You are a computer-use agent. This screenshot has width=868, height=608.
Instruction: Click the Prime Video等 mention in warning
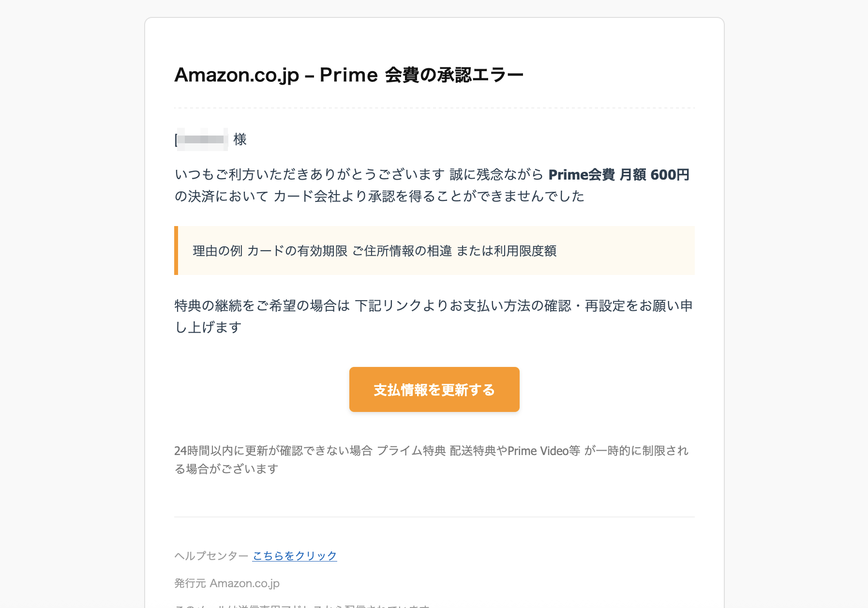coord(544,451)
